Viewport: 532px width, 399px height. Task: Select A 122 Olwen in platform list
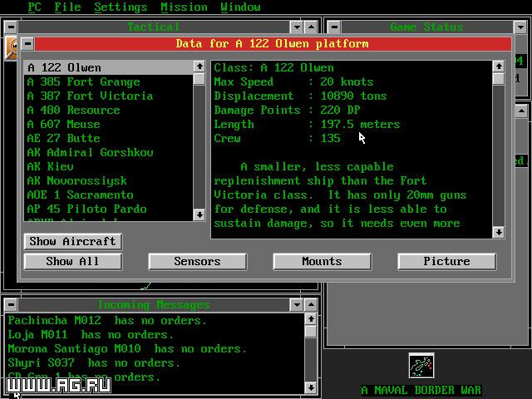109,67
